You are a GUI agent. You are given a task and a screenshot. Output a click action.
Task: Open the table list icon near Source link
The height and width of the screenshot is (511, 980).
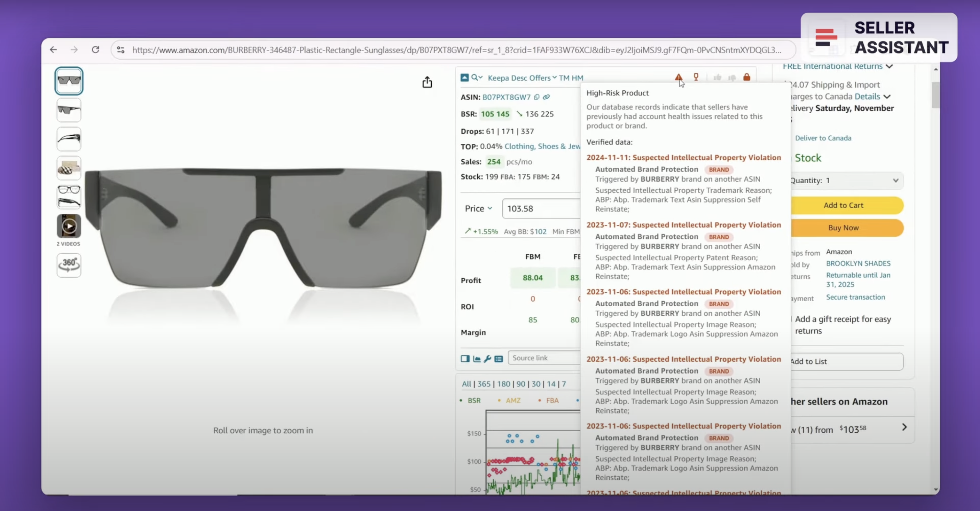point(499,358)
